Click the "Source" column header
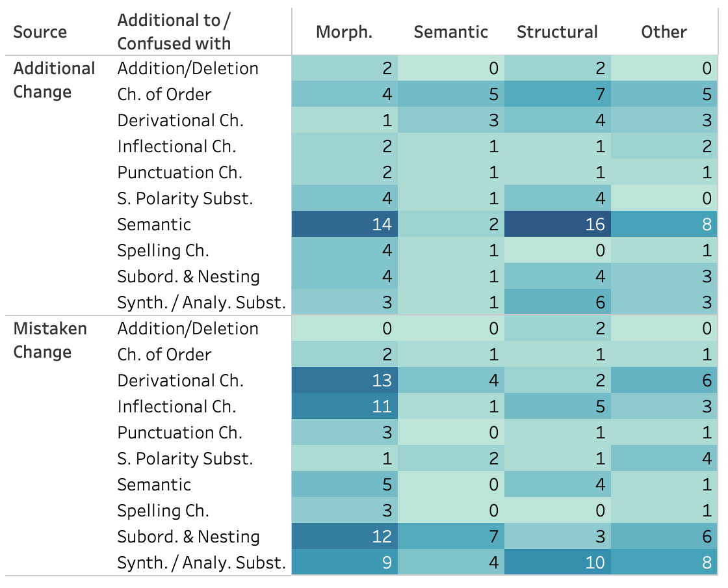Viewport: 728px width, 588px height. pyautogui.click(x=40, y=32)
